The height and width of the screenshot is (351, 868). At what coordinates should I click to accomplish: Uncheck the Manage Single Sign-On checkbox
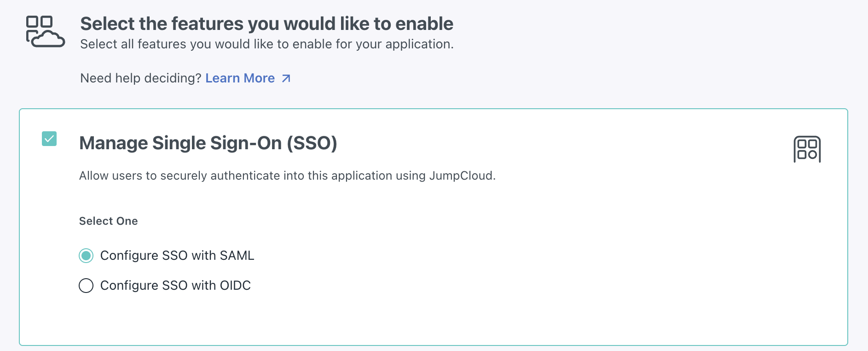(x=49, y=139)
